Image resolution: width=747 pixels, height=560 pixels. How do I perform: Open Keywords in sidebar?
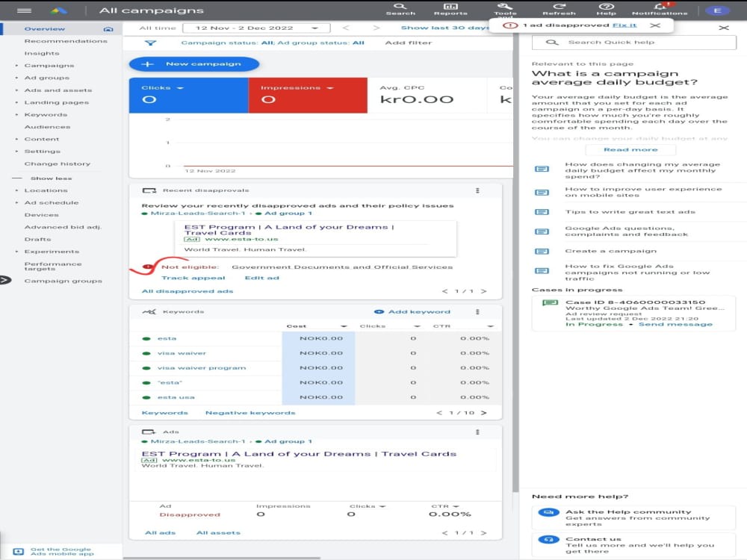pyautogui.click(x=46, y=115)
